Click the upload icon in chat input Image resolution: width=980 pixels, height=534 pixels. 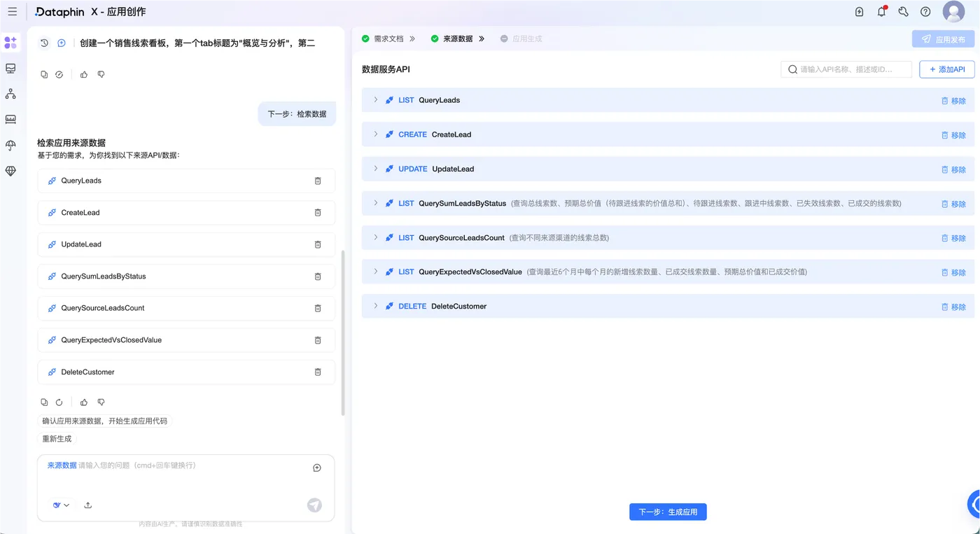point(88,505)
